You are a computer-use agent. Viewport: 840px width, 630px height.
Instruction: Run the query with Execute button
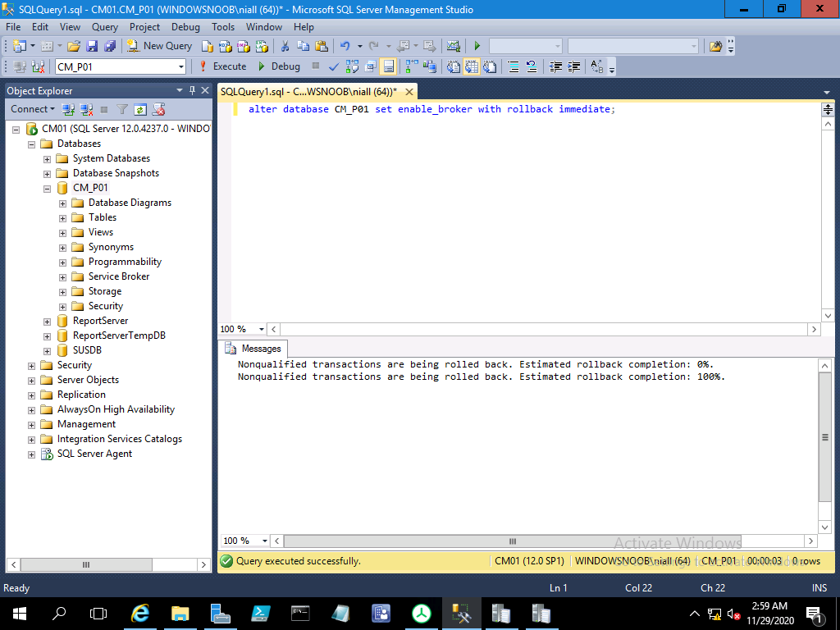click(222, 66)
